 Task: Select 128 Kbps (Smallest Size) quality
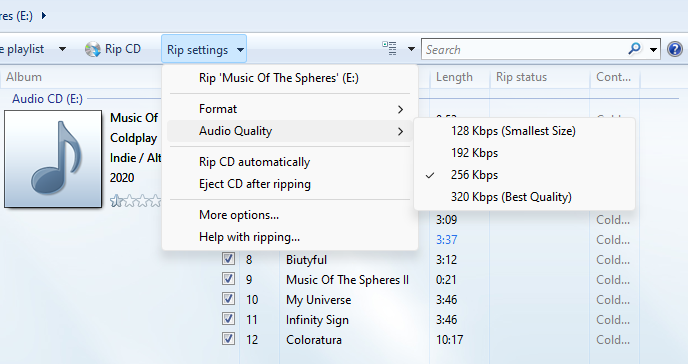click(x=524, y=131)
